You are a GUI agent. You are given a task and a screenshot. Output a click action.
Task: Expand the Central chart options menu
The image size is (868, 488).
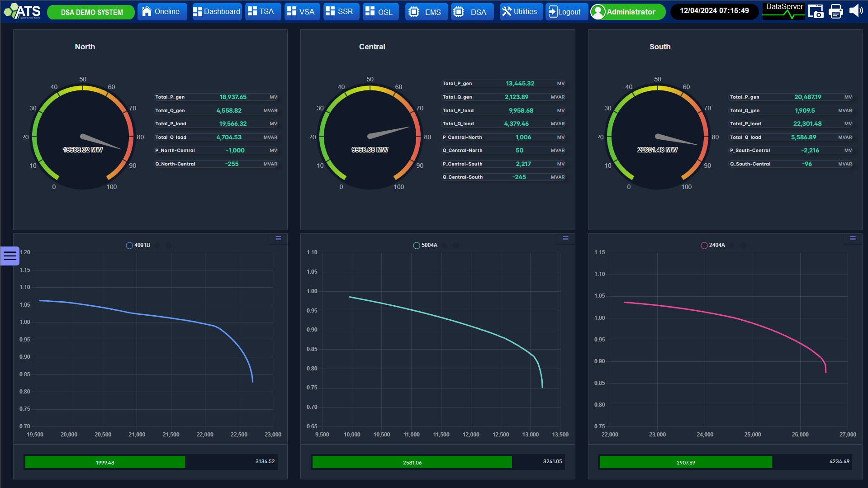pyautogui.click(x=565, y=238)
